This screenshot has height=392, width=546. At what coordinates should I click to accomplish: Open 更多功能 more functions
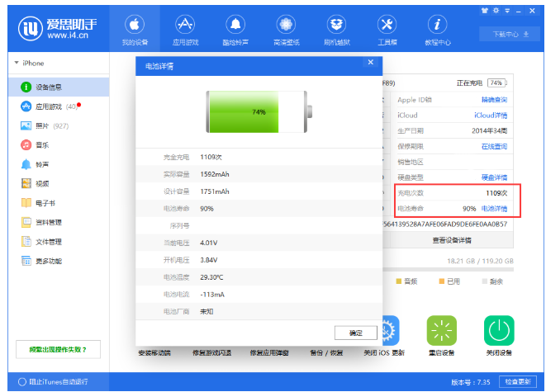pos(59,261)
